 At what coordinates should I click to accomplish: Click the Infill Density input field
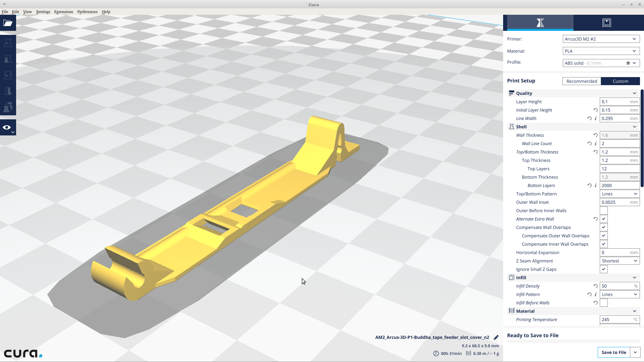tap(620, 286)
